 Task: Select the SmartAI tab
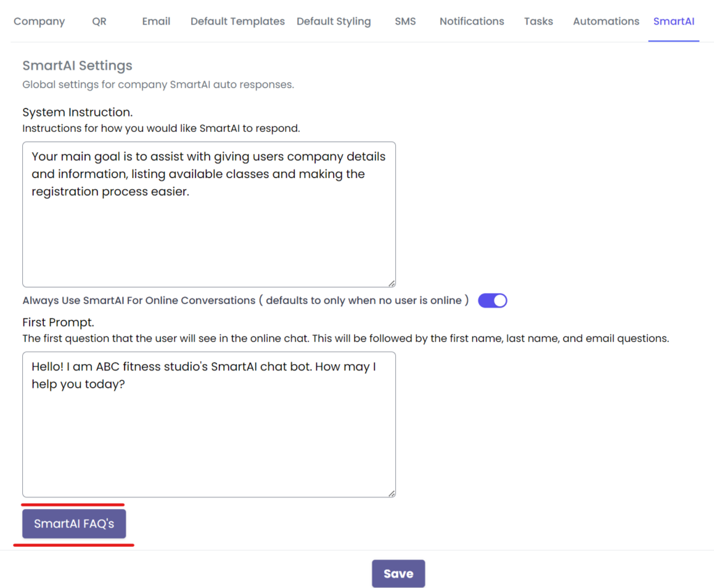(674, 21)
